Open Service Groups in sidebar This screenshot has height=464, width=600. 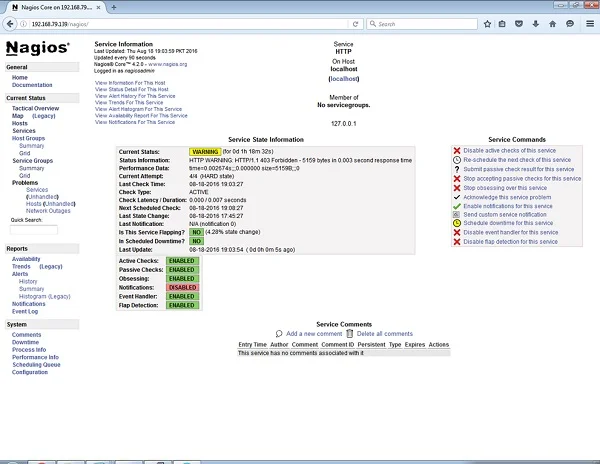coord(33,161)
